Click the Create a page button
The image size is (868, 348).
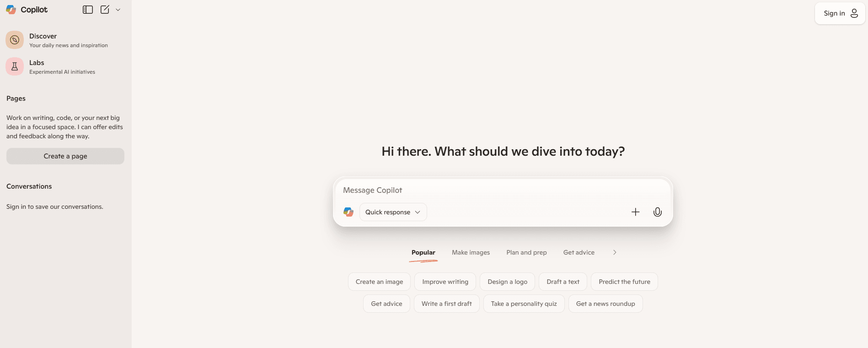point(65,156)
